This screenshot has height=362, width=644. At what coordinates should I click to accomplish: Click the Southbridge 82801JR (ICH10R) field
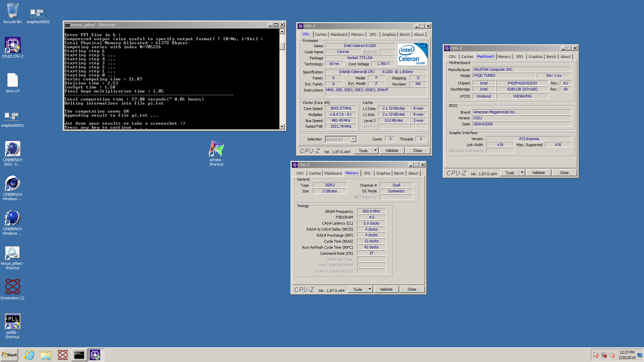(522, 89)
